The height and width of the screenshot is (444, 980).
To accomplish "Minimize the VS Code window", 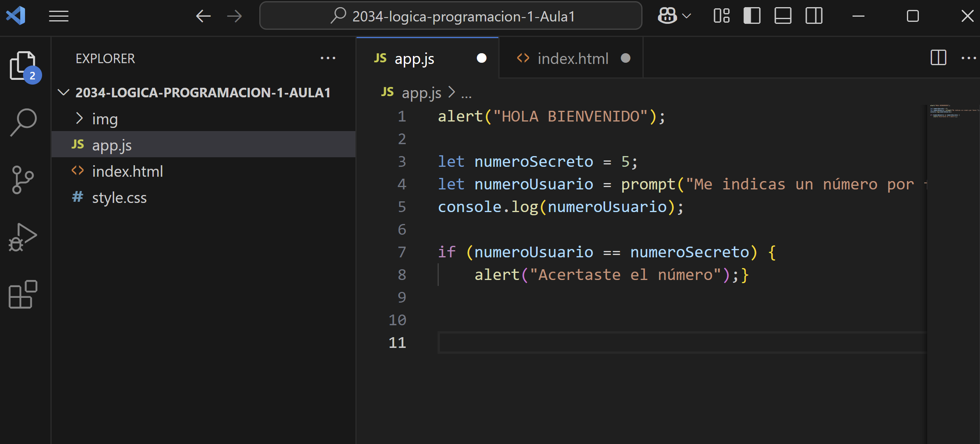I will coord(858,16).
